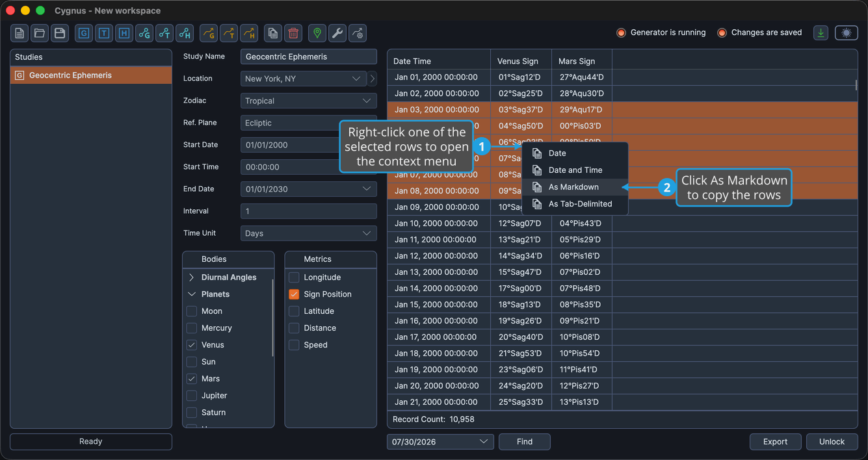Select the Geocentric Ephemeris study in Studies
868x460 pixels.
(x=91, y=75)
